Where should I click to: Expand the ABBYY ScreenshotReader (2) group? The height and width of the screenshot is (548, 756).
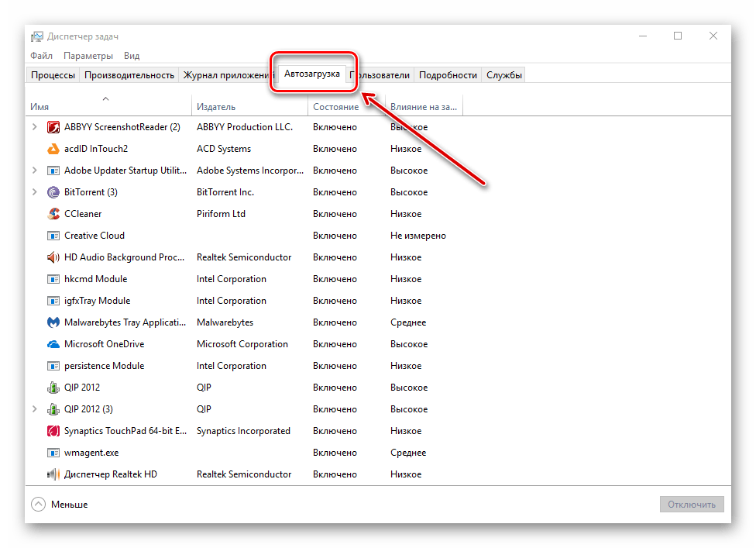pyautogui.click(x=34, y=127)
